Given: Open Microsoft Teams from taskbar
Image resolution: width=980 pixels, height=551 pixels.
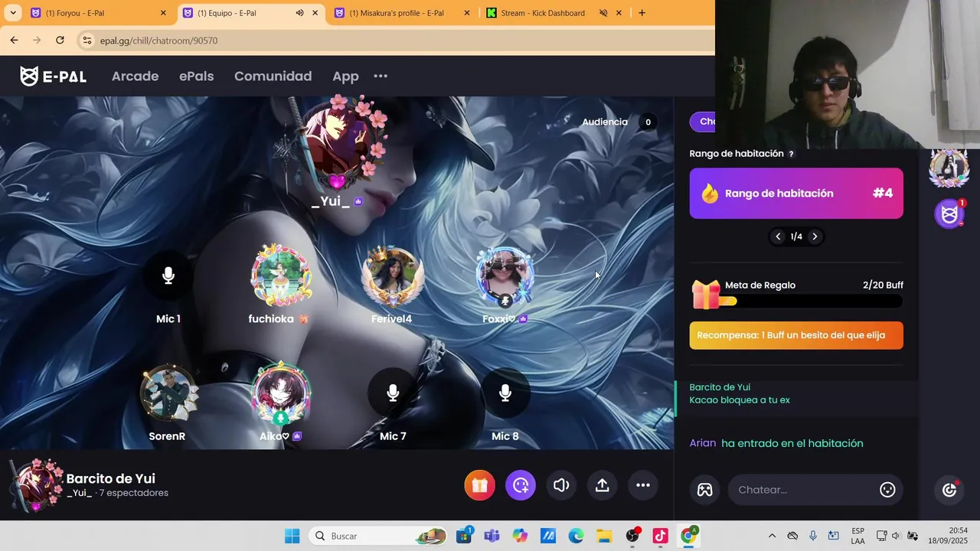Looking at the screenshot, I should pos(492,536).
